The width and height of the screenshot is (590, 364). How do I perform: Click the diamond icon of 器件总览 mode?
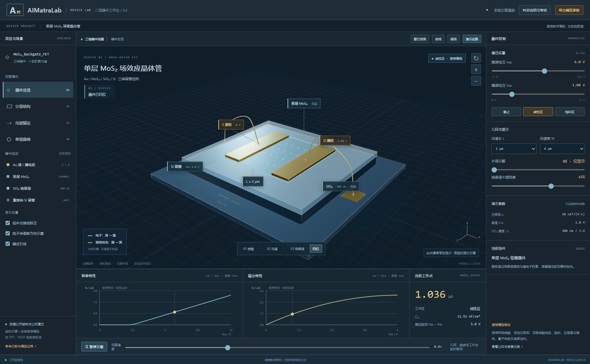[x=8, y=90]
